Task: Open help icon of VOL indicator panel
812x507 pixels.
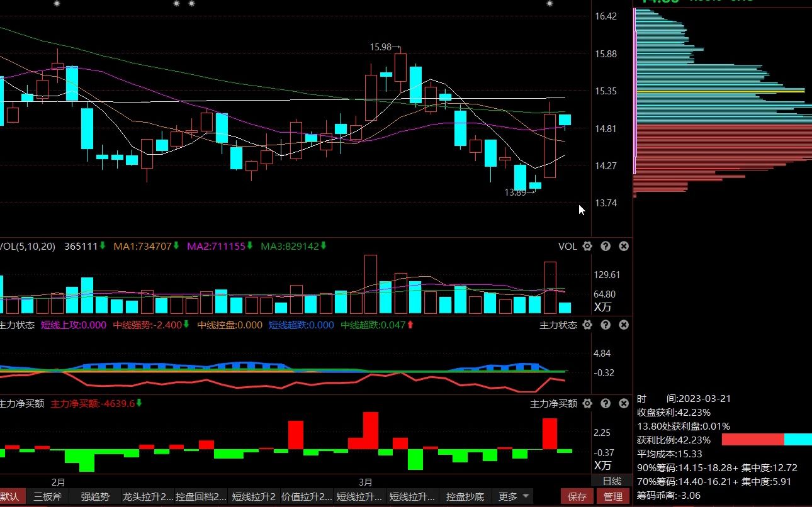Action: coord(606,247)
